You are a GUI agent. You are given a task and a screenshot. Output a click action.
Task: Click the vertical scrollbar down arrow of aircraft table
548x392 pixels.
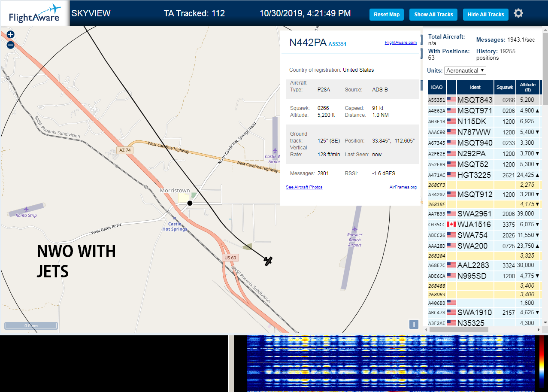(x=545, y=322)
